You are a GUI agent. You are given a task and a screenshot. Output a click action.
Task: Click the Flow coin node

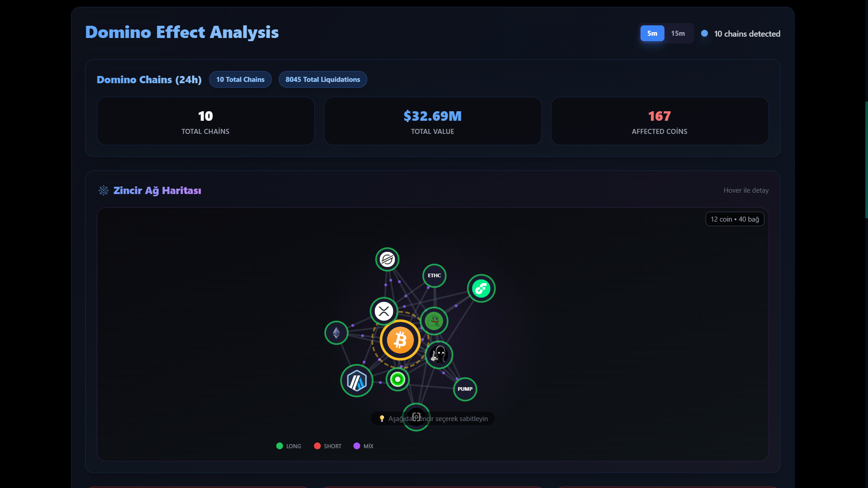481,288
